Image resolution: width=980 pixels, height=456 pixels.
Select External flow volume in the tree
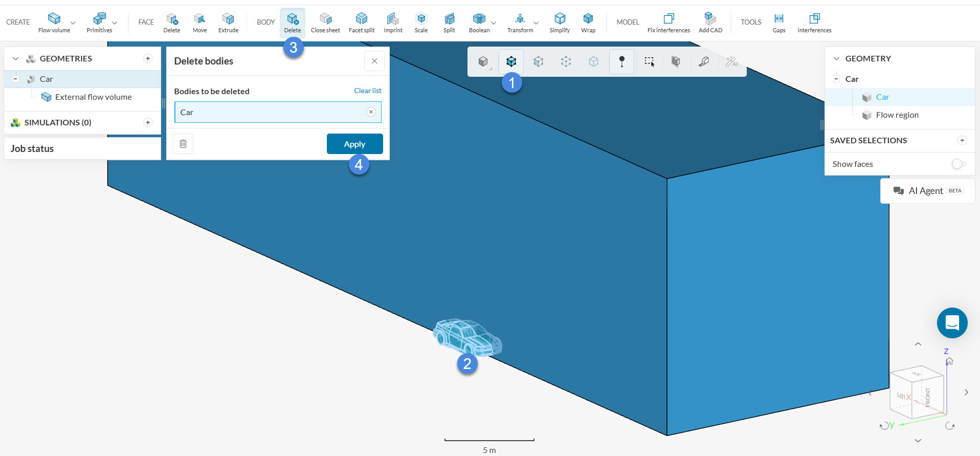[x=93, y=97]
